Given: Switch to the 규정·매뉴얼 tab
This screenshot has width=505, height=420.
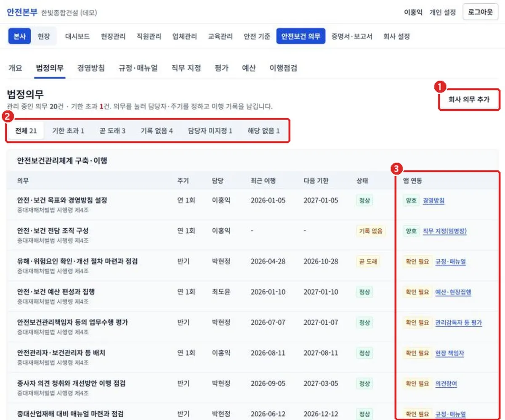Looking at the screenshot, I should coord(138,68).
